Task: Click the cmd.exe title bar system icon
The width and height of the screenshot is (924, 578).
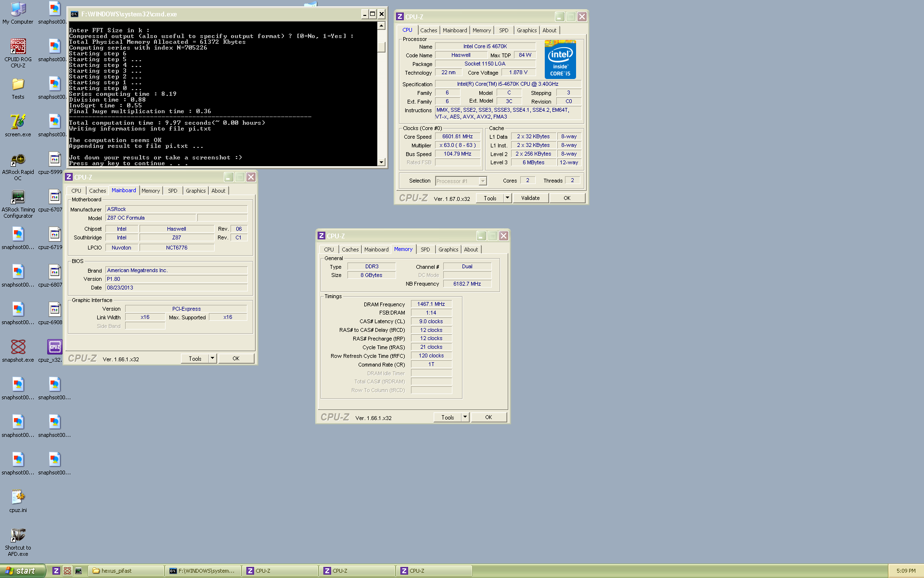Action: tap(74, 14)
